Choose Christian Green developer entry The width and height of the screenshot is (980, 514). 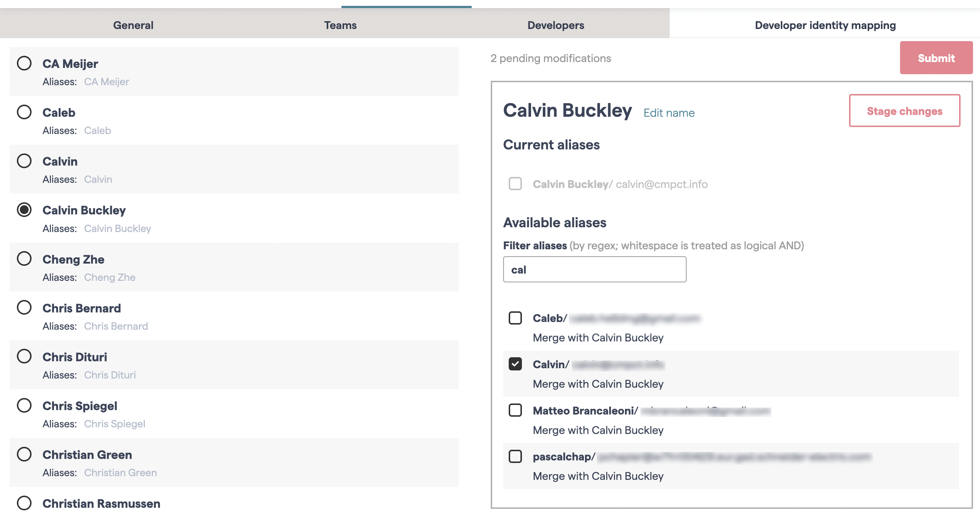(24, 454)
